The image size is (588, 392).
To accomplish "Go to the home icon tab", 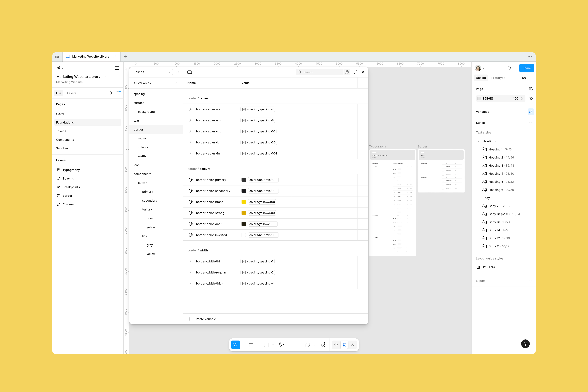I will 57,57.
